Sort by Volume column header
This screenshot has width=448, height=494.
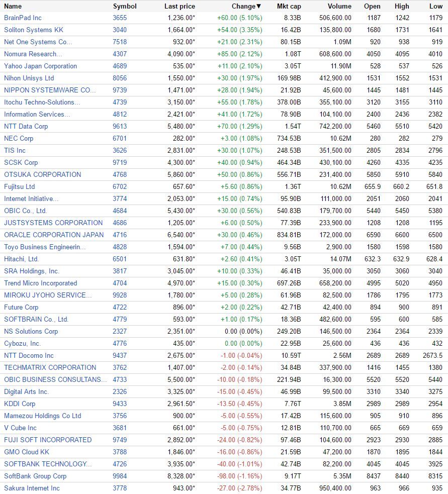click(339, 7)
